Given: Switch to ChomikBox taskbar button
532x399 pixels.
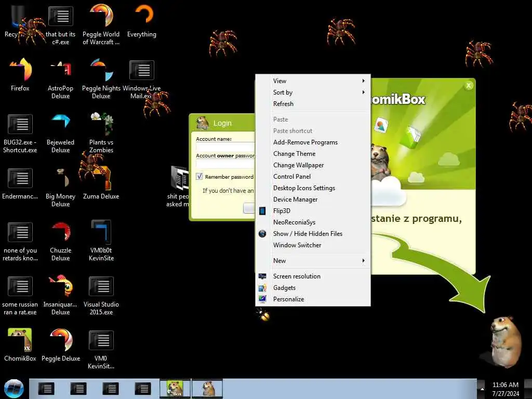Looking at the screenshot, I should click(175, 389).
